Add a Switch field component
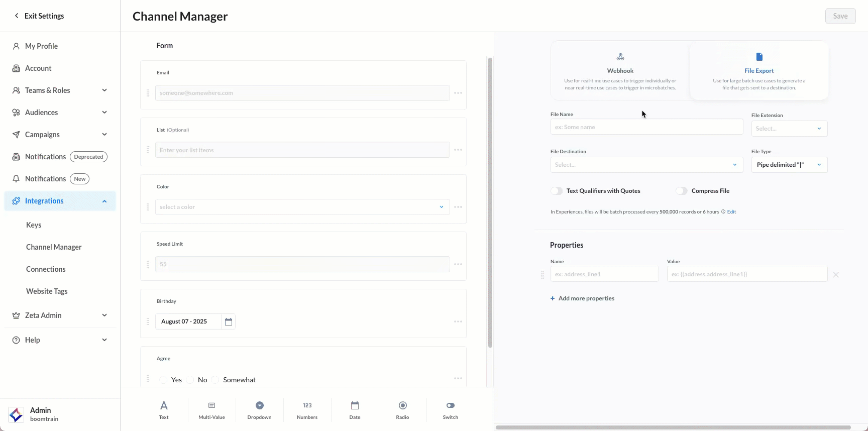 [450, 410]
